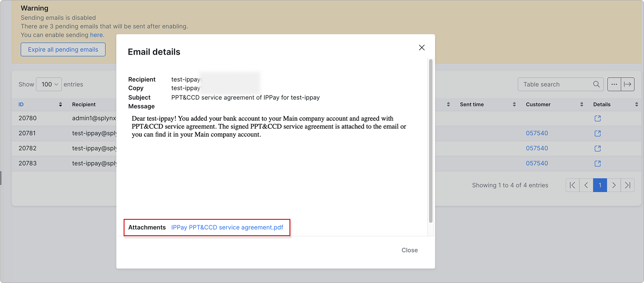Click the table search magnifier icon
The width and height of the screenshot is (644, 283).
tap(596, 84)
